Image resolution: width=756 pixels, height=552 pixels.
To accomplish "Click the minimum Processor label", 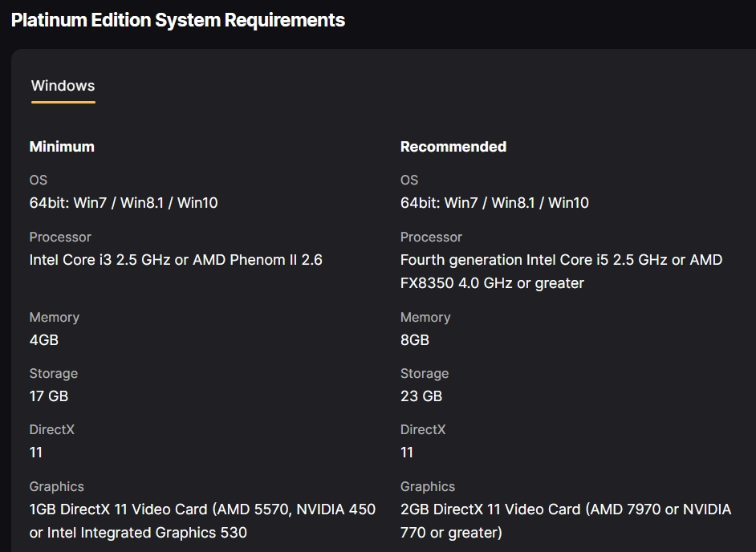I will click(x=60, y=237).
